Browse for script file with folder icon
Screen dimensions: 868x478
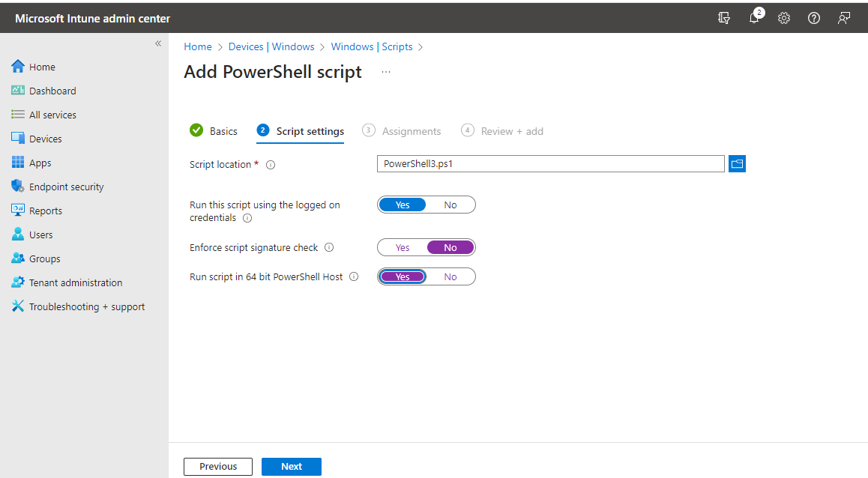[737, 164]
